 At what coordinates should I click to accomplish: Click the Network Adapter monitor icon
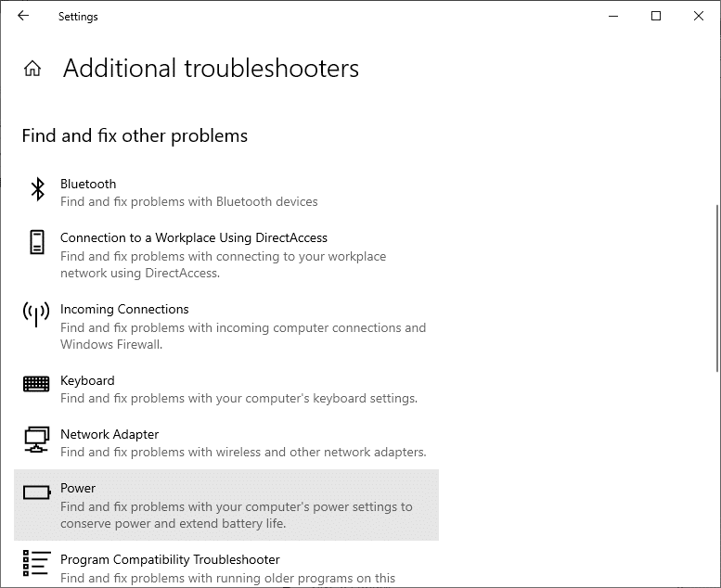coord(36,439)
